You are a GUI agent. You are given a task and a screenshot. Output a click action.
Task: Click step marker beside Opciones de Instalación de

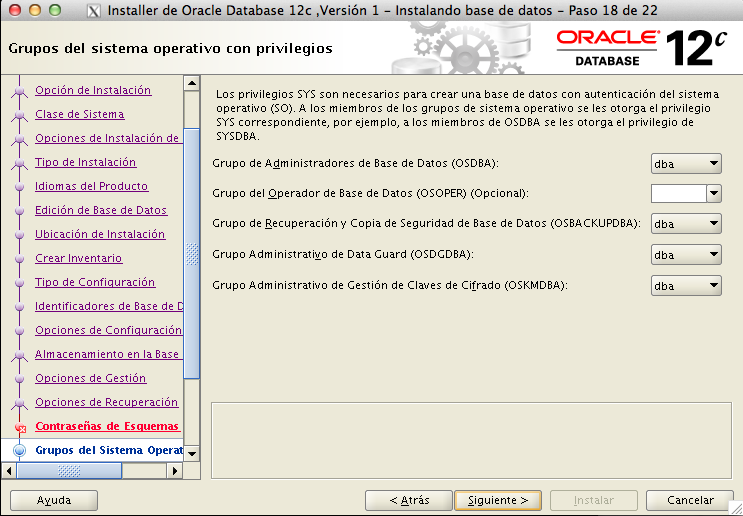pos(19,139)
